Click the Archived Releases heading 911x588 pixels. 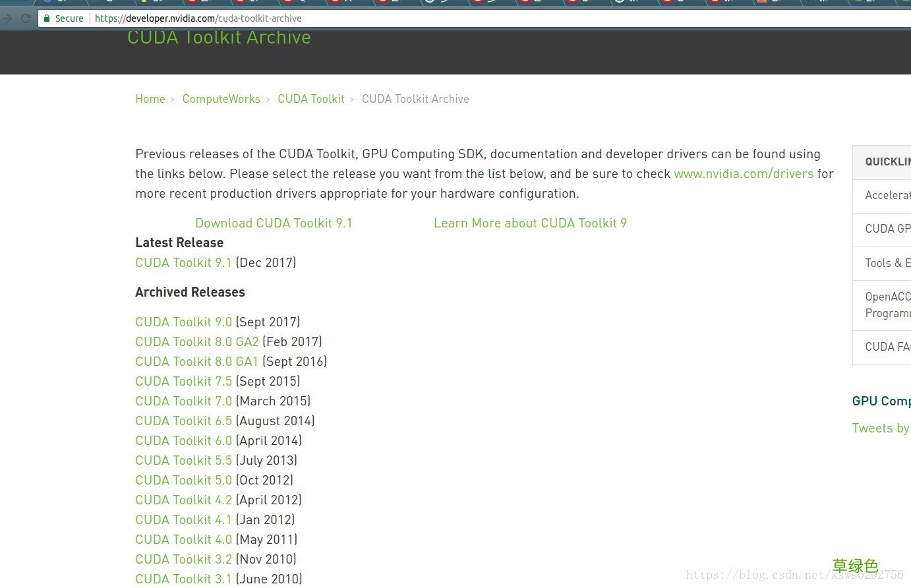(x=190, y=293)
